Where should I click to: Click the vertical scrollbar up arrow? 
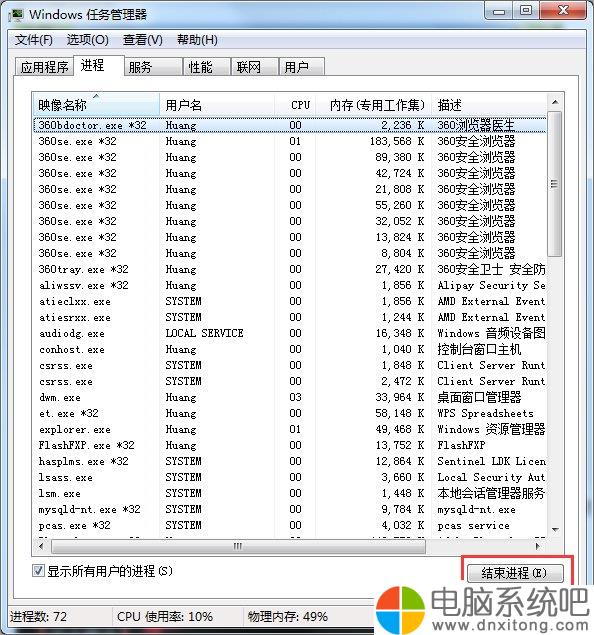[555, 102]
